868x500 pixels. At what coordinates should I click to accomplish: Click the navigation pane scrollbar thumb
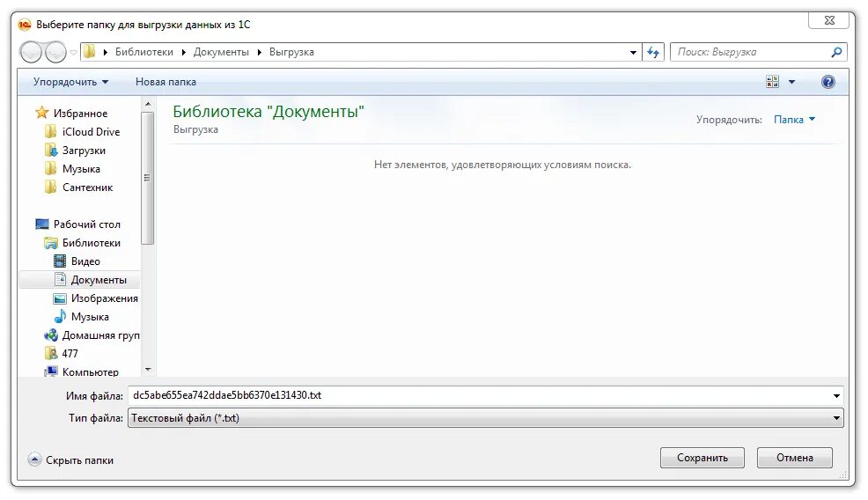[x=147, y=178]
